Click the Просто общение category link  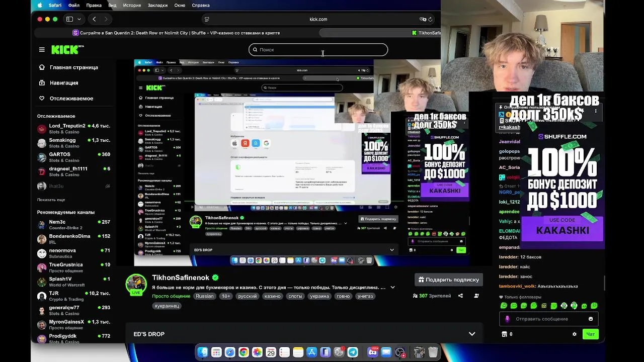pyautogui.click(x=171, y=296)
